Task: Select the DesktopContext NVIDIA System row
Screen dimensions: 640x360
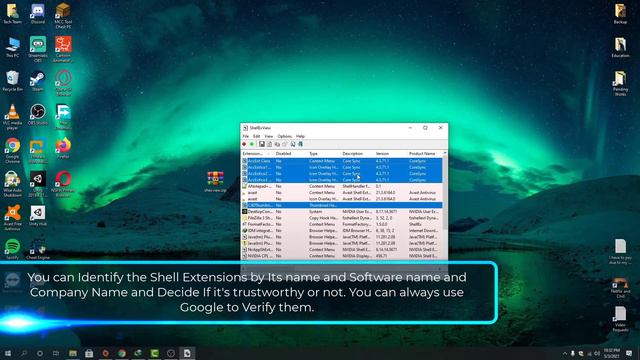Action: click(342, 211)
